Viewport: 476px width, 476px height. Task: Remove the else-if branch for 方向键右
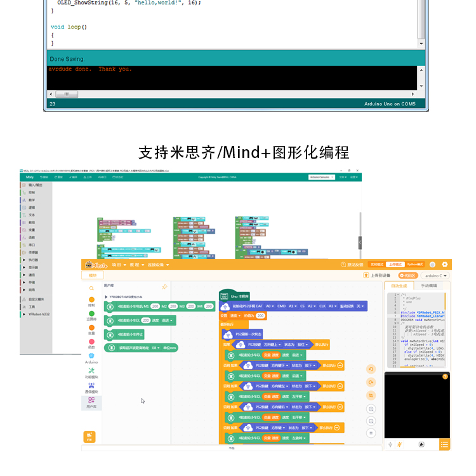[340, 407]
